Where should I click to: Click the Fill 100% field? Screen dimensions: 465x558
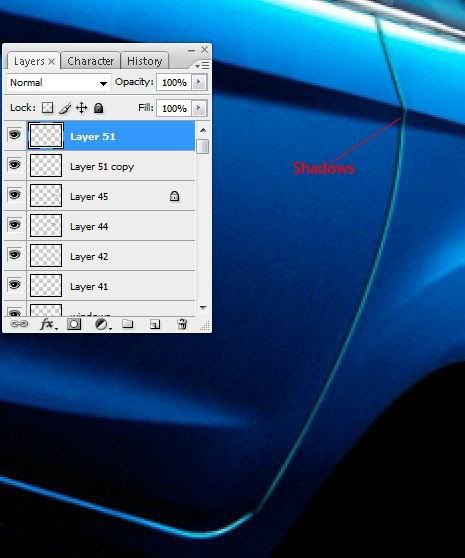pos(174,108)
